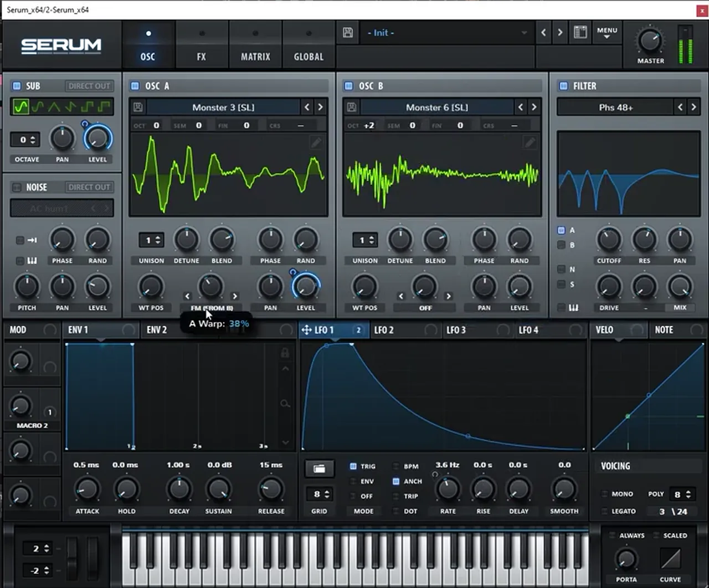Screen dimensions: 709x588
Task: Switch to the GLOBAL tab
Action: tap(309, 45)
